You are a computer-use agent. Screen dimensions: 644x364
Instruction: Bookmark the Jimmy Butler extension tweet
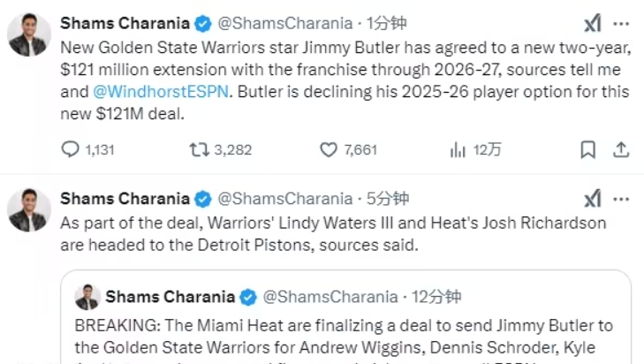pos(587,150)
